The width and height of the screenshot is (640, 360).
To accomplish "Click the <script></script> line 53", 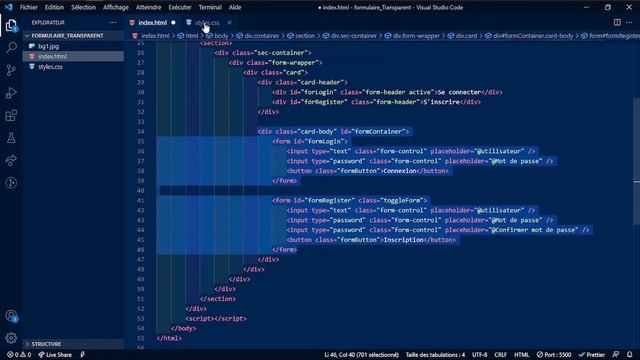I will pyautogui.click(x=216, y=319).
